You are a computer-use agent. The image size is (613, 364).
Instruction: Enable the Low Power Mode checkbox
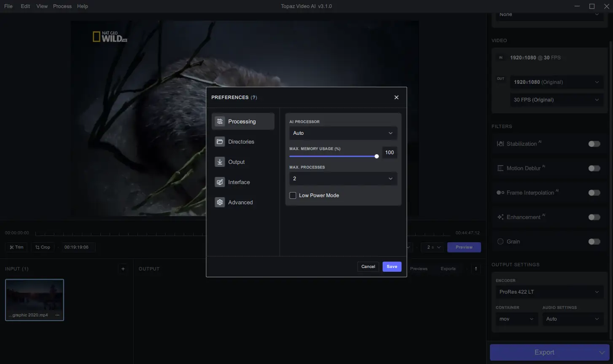pyautogui.click(x=293, y=195)
